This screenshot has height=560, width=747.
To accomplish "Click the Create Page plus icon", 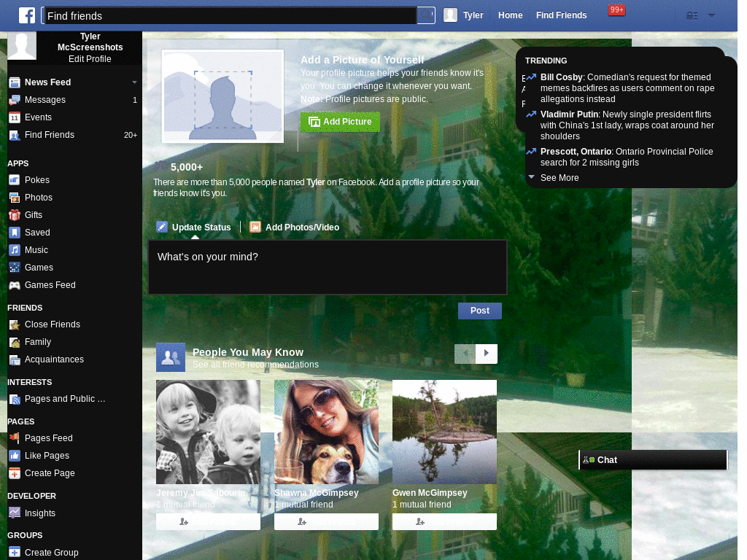I will [x=15, y=473].
